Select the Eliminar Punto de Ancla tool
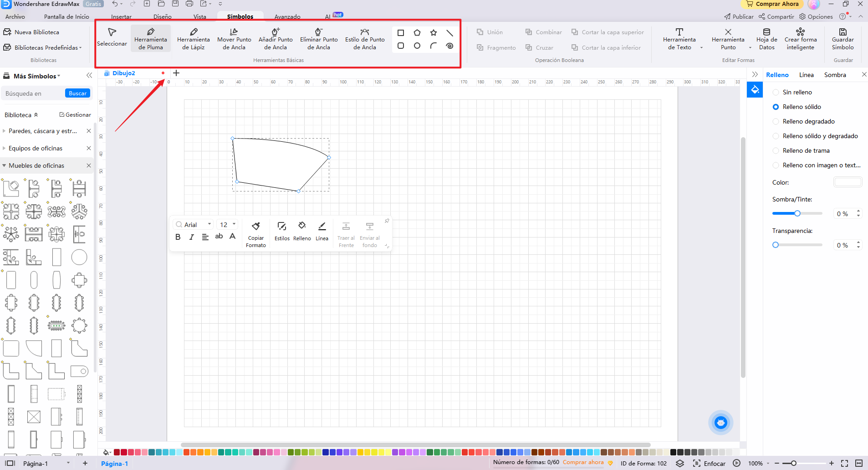 click(x=319, y=38)
